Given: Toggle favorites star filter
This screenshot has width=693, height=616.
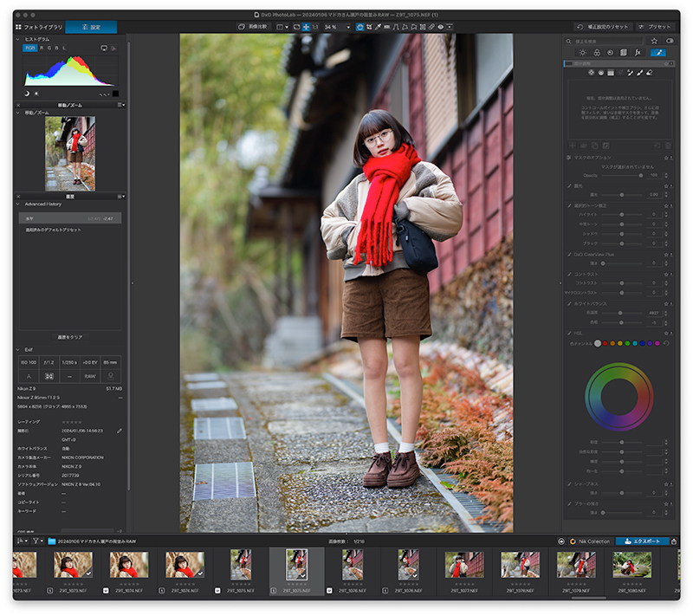Looking at the screenshot, I should pyautogui.click(x=654, y=41).
